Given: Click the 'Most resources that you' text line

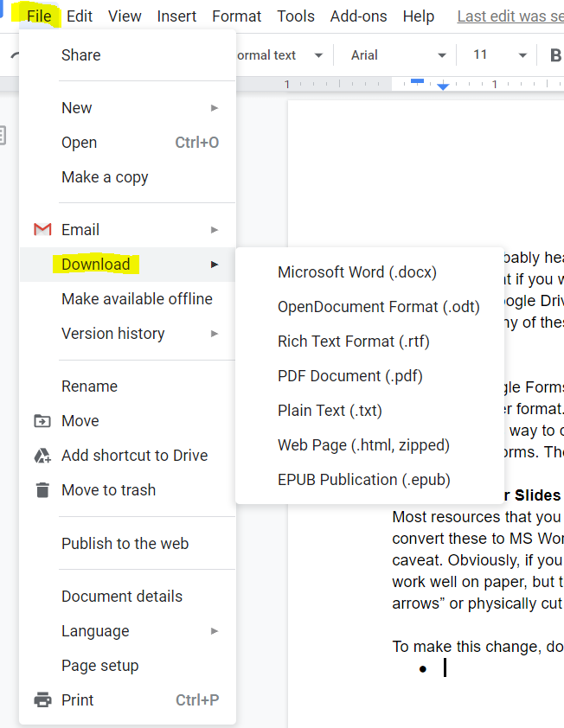Looking at the screenshot, I should [477, 517].
